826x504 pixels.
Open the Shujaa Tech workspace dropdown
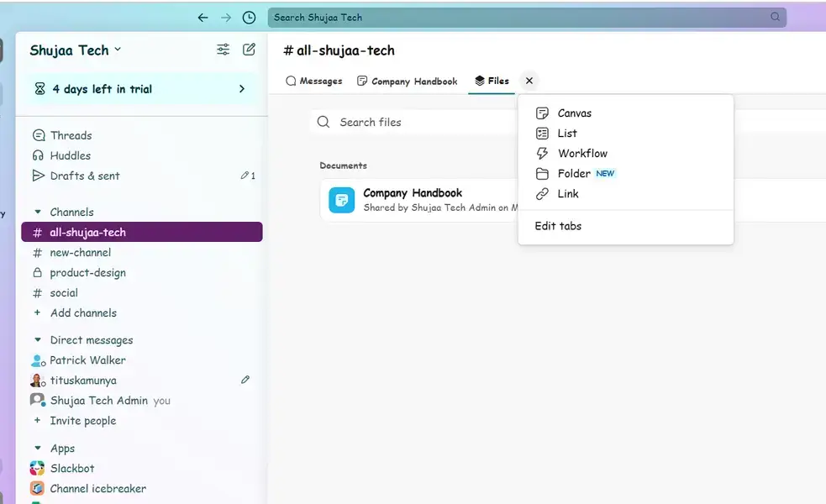coord(76,50)
